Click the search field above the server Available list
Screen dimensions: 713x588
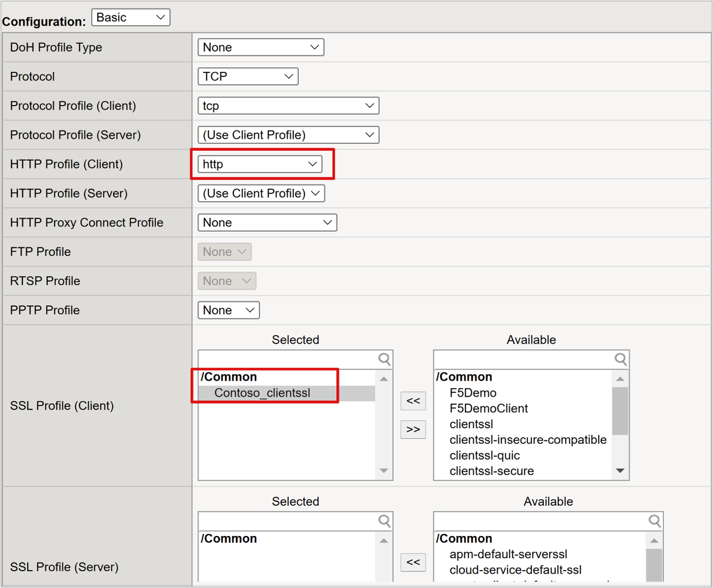541,521
